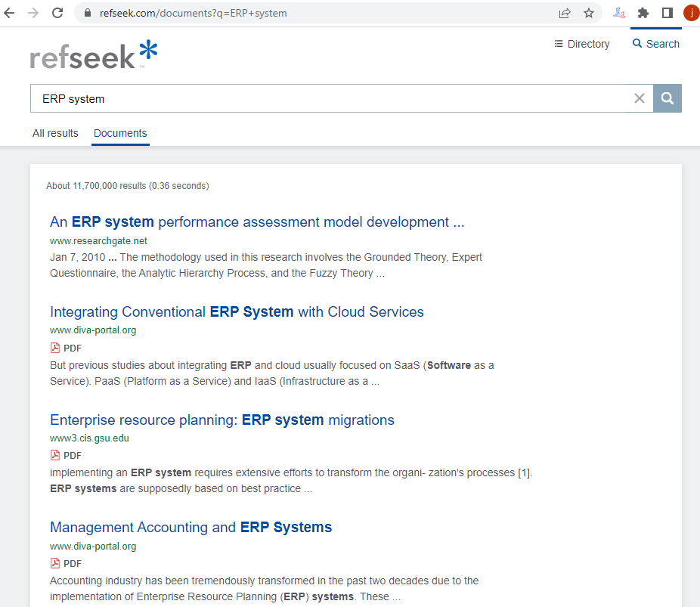The width and height of the screenshot is (700, 607).
Task: Open the PDF icon under www3.cis.gsu.edu
Action: click(x=55, y=455)
